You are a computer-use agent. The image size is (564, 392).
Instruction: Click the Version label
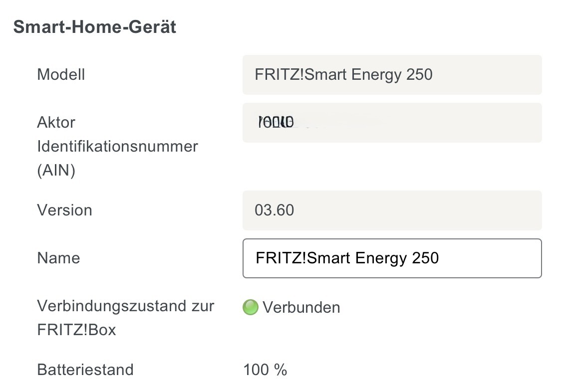(64, 210)
